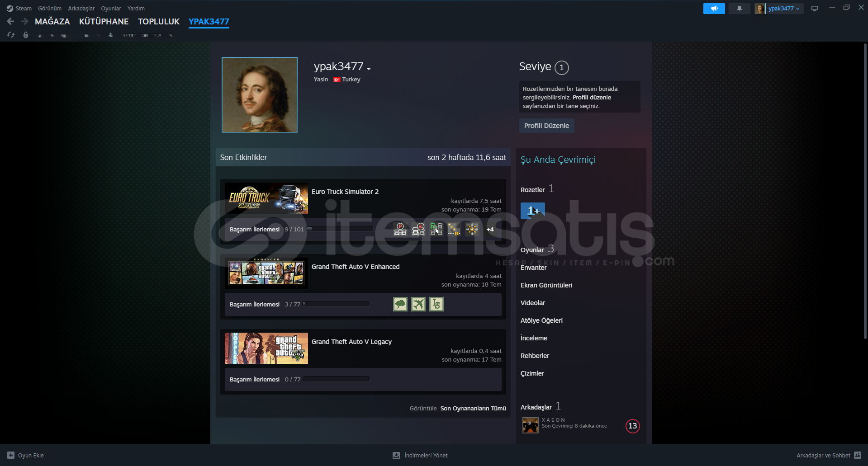Reload the page with refresh icon
The width and height of the screenshot is (868, 466).
click(11, 35)
